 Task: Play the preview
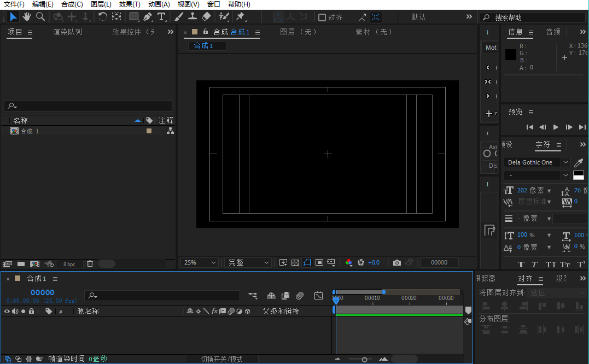click(x=556, y=127)
